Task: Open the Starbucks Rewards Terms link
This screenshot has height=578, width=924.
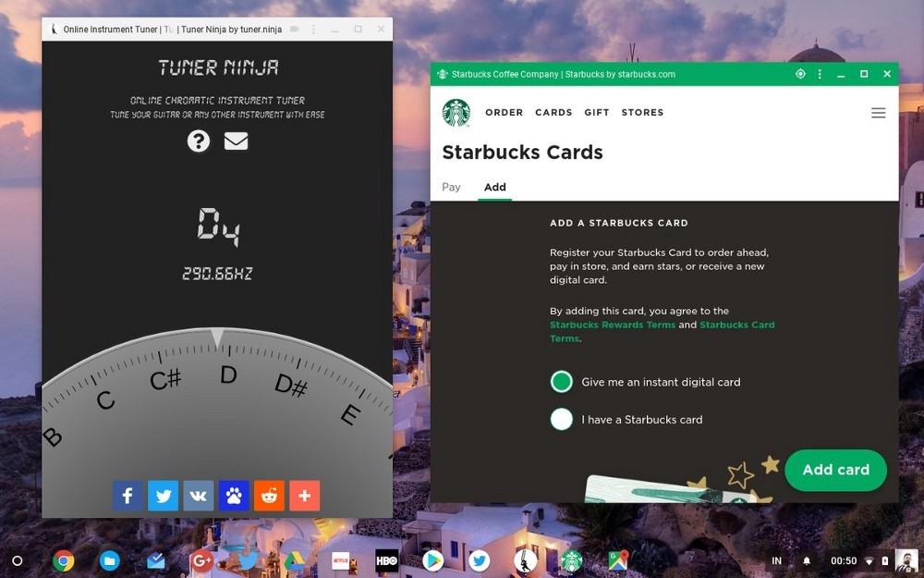Action: pyautogui.click(x=613, y=325)
